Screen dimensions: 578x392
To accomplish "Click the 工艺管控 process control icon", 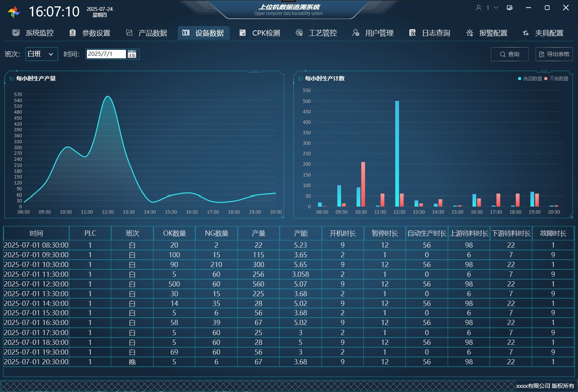I will [x=299, y=33].
